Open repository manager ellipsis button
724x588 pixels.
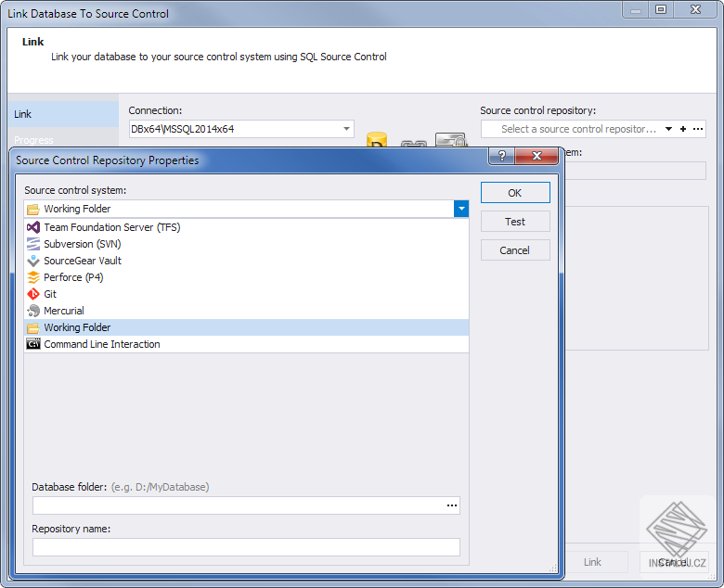[x=698, y=129]
